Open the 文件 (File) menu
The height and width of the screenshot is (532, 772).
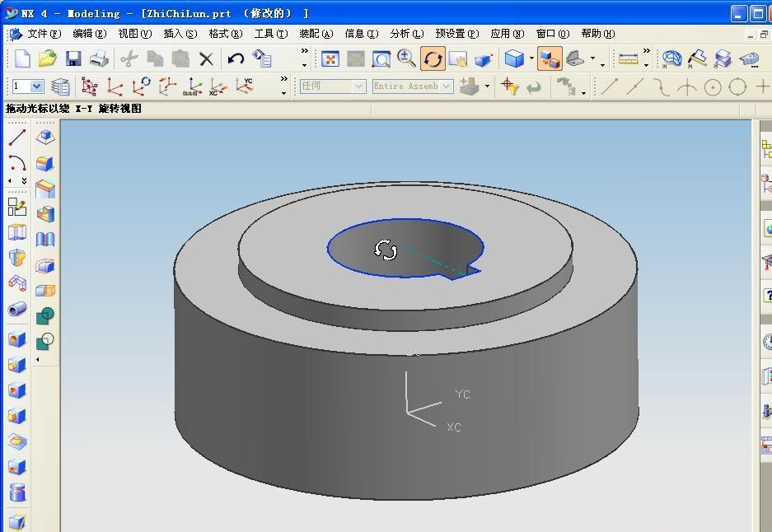pyautogui.click(x=43, y=34)
